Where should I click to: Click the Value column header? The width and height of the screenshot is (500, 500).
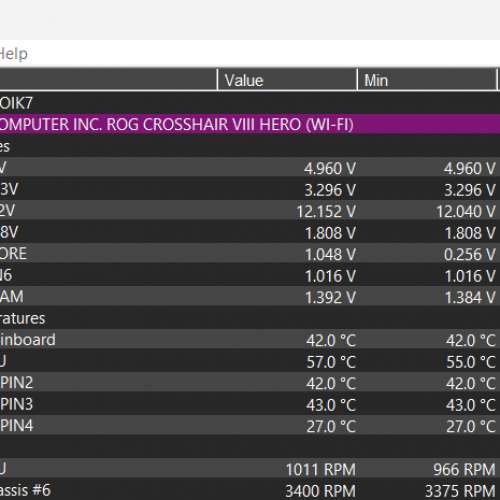(x=287, y=80)
